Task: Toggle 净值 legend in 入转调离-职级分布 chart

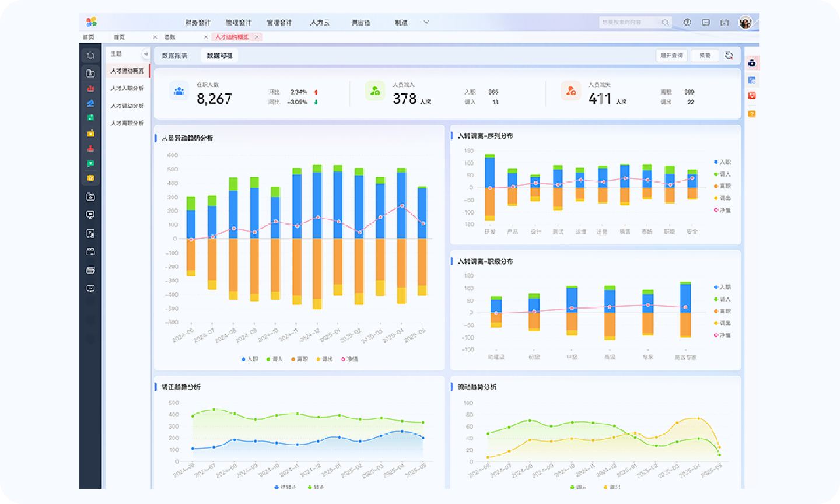Action: coord(722,335)
